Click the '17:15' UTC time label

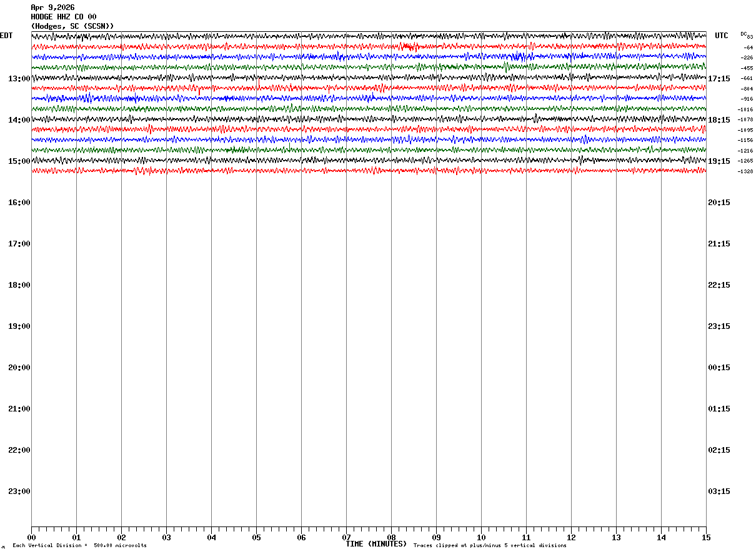719,79
